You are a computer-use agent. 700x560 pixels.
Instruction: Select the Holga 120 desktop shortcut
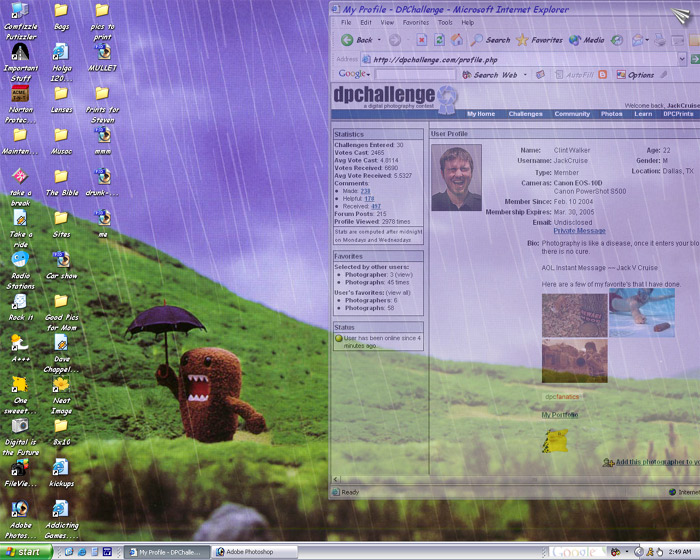pos(61,62)
